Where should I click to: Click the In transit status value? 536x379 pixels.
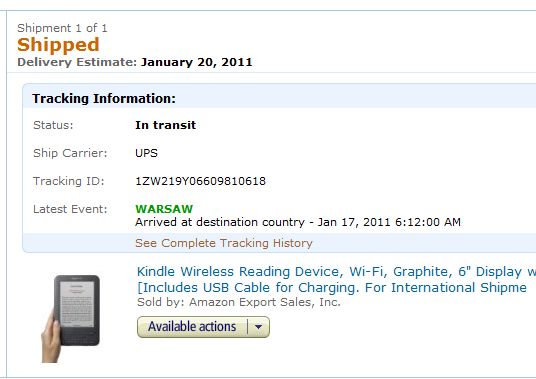(165, 125)
